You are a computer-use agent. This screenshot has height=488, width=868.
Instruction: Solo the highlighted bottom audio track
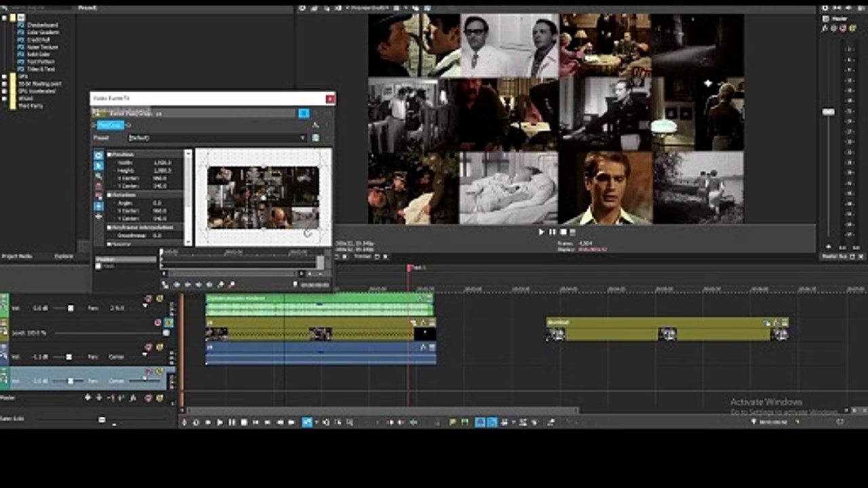tap(159, 371)
